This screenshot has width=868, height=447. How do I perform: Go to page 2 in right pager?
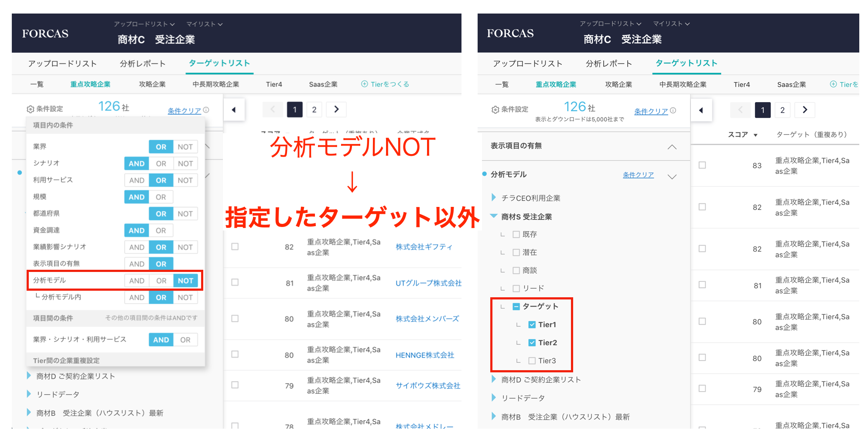tap(782, 110)
